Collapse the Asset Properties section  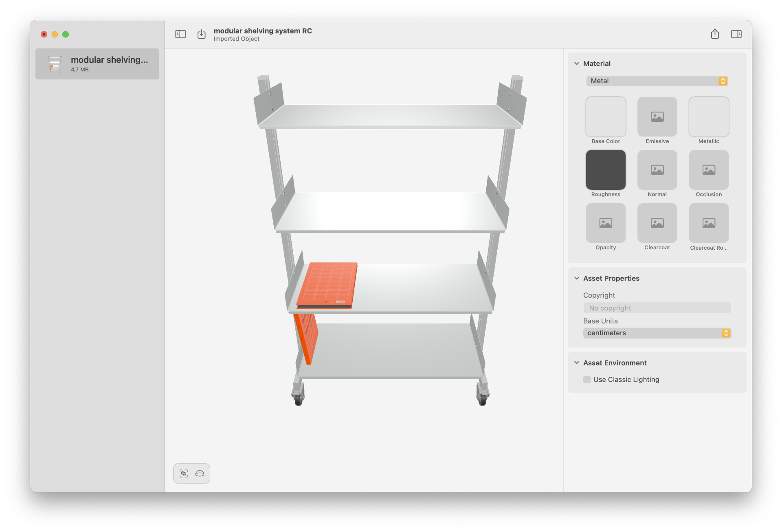577,278
